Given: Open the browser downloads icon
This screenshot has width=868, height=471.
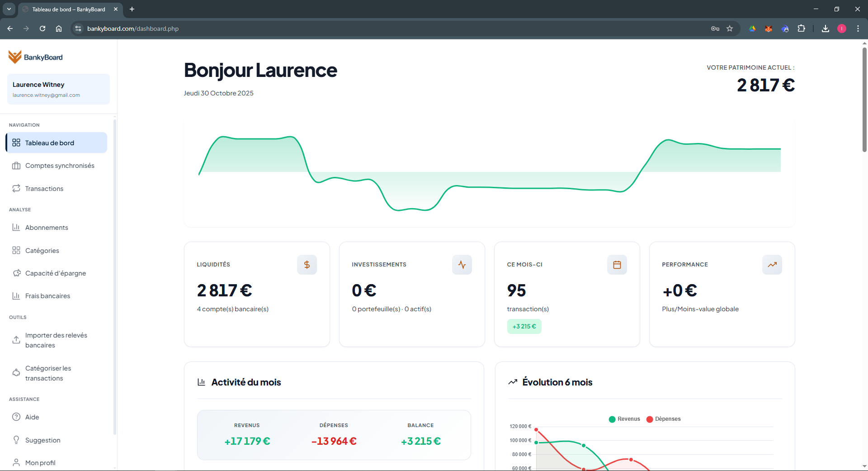Looking at the screenshot, I should click(826, 29).
